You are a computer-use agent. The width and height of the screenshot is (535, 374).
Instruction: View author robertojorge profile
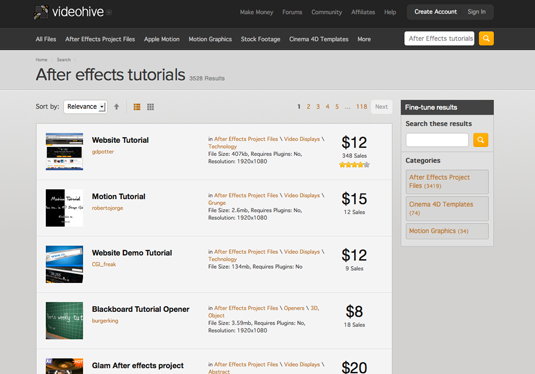(107, 208)
